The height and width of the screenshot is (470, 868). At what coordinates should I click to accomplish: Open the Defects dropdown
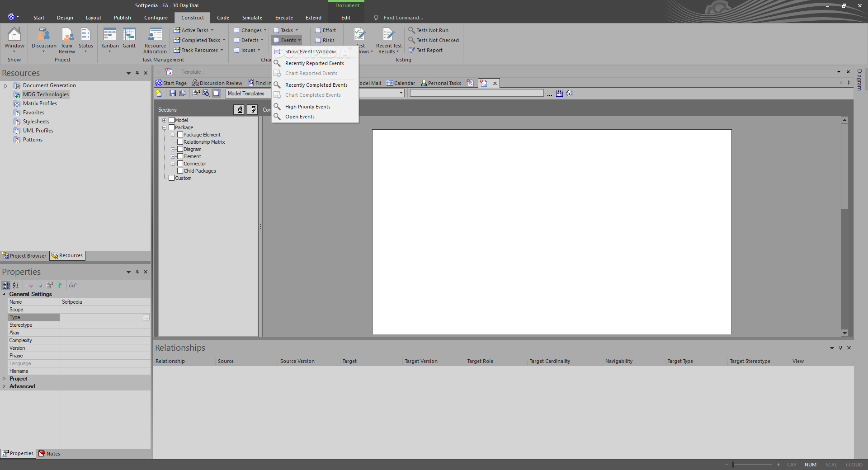click(248, 40)
